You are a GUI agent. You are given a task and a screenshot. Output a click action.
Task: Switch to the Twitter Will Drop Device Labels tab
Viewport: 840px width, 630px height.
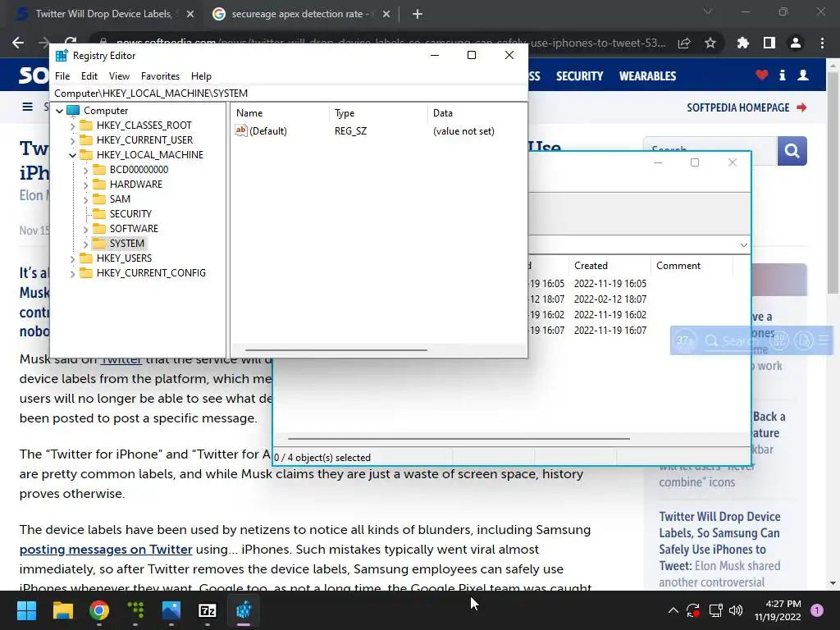(x=103, y=14)
